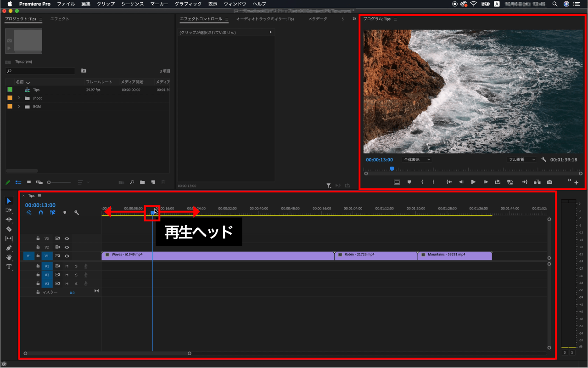588x368 pixels.
Task: Select the Hand tool
Action: (9, 257)
